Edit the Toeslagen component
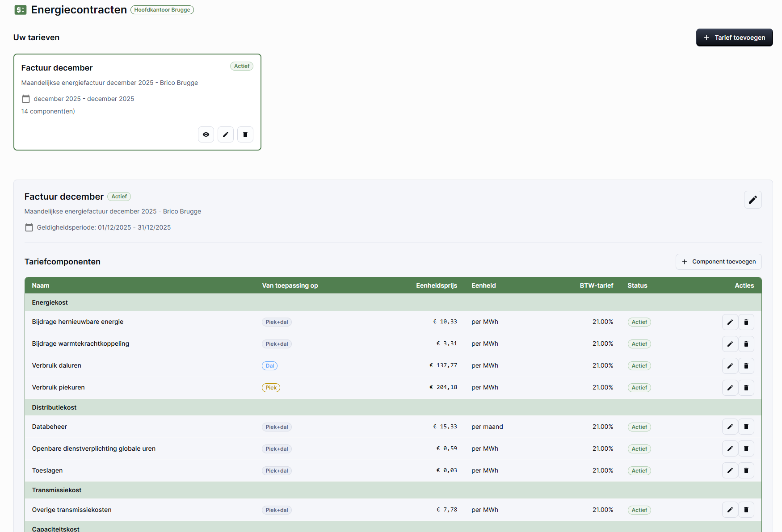 click(x=730, y=471)
